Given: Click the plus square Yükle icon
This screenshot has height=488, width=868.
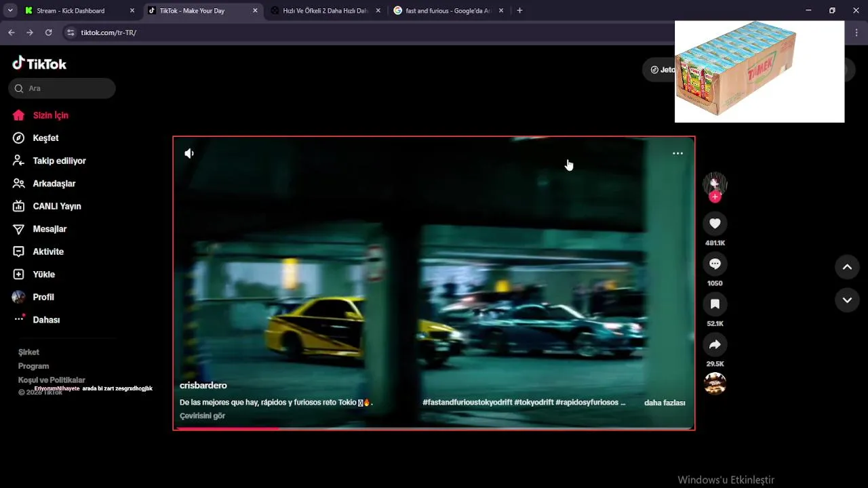Looking at the screenshot, I should tap(19, 274).
